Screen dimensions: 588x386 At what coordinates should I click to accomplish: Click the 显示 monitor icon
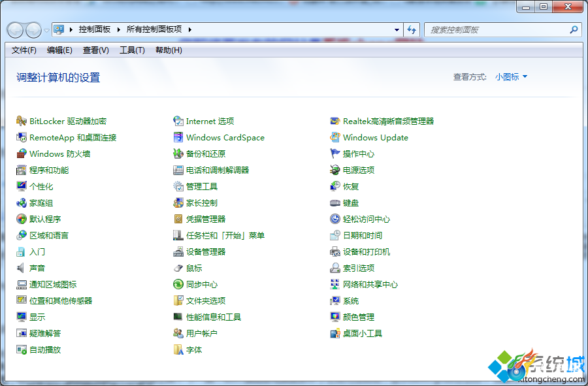(x=22, y=317)
